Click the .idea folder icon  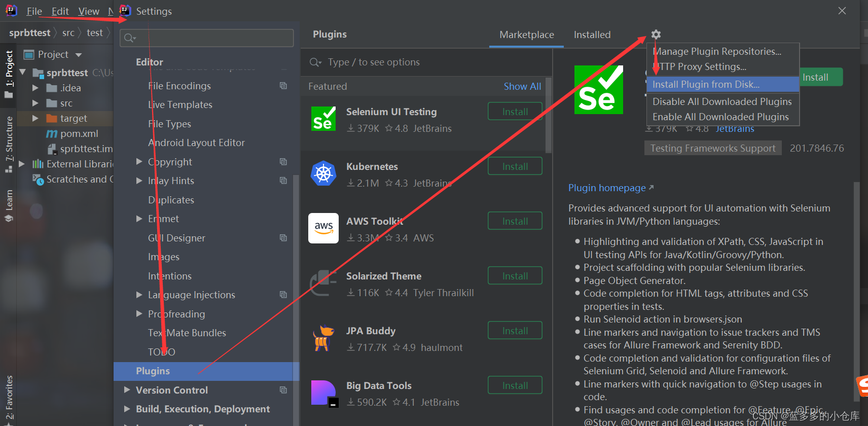[51, 88]
